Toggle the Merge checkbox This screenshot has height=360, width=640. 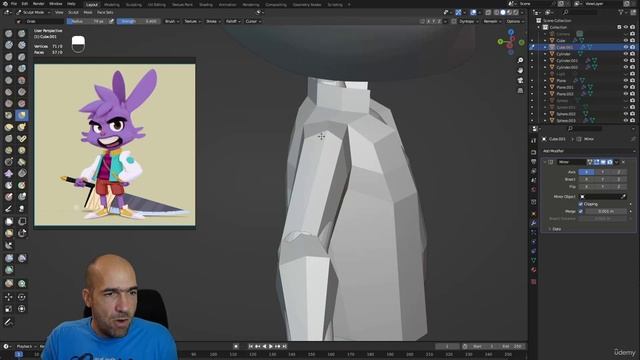click(581, 211)
